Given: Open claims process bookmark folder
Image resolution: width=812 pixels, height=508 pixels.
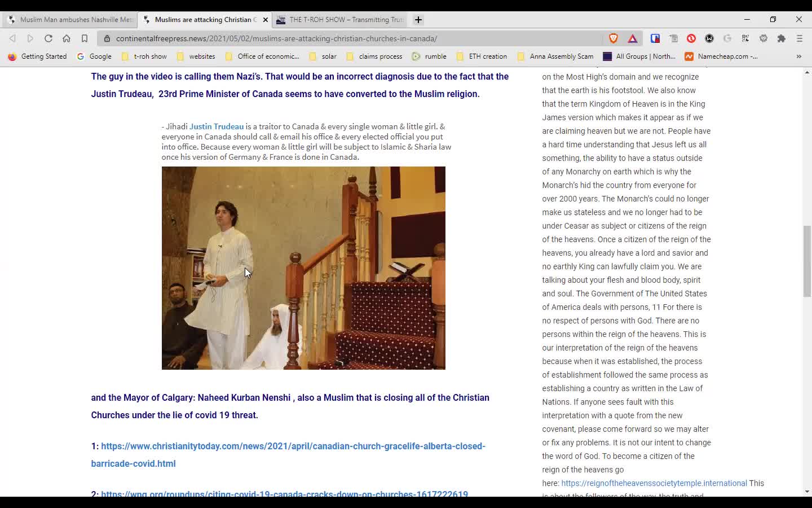Looking at the screenshot, I should point(375,56).
